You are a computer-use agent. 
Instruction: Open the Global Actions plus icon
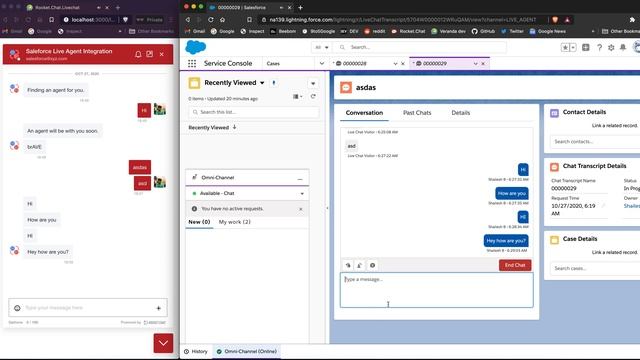[586, 47]
